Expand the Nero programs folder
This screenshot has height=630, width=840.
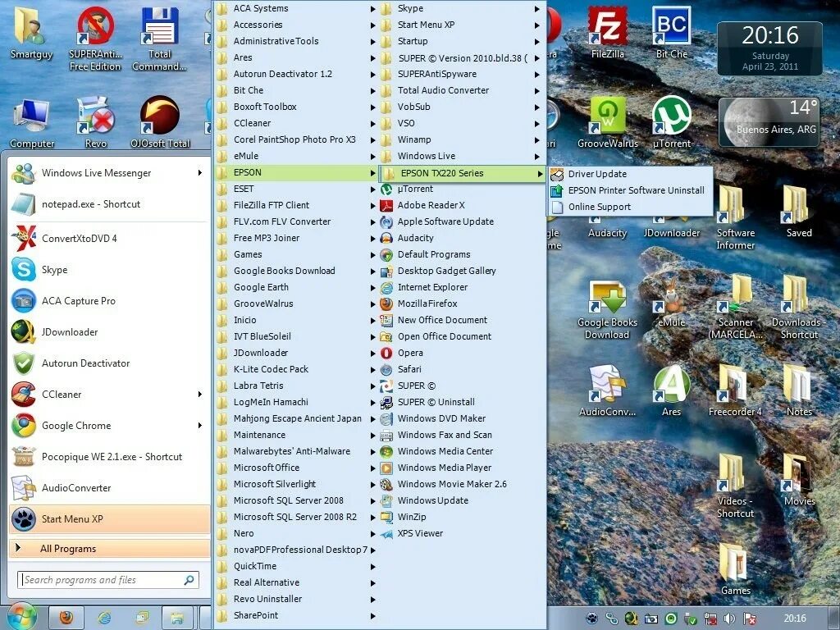point(296,533)
